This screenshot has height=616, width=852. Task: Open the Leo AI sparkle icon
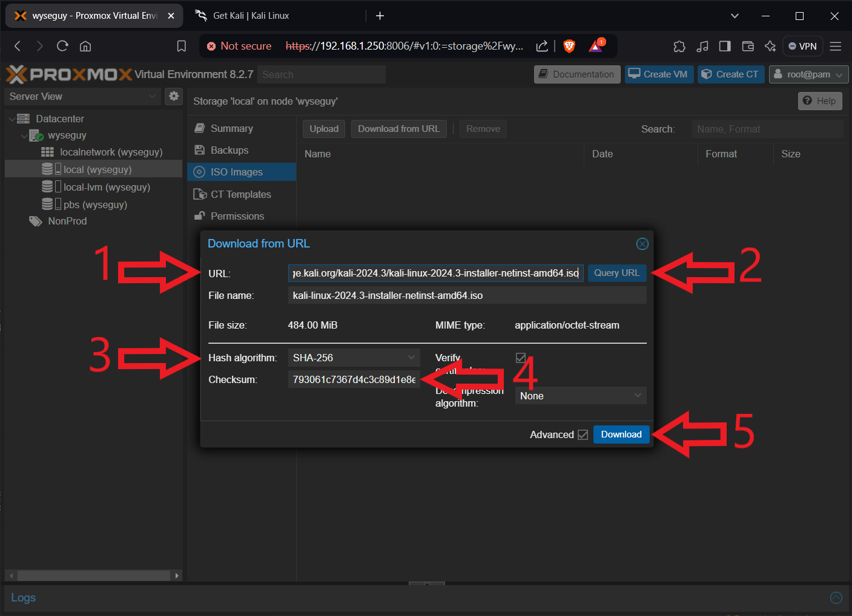(770, 46)
